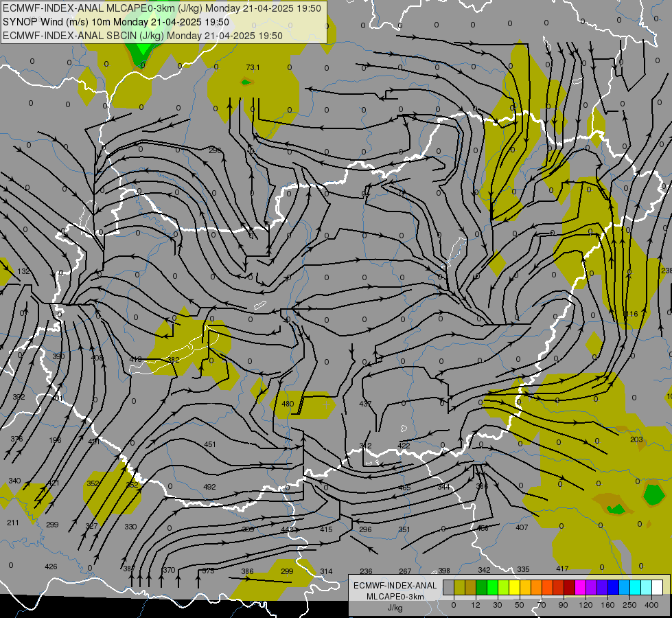Click the legend subtitle MLCAPE0-3km

pos(395,597)
